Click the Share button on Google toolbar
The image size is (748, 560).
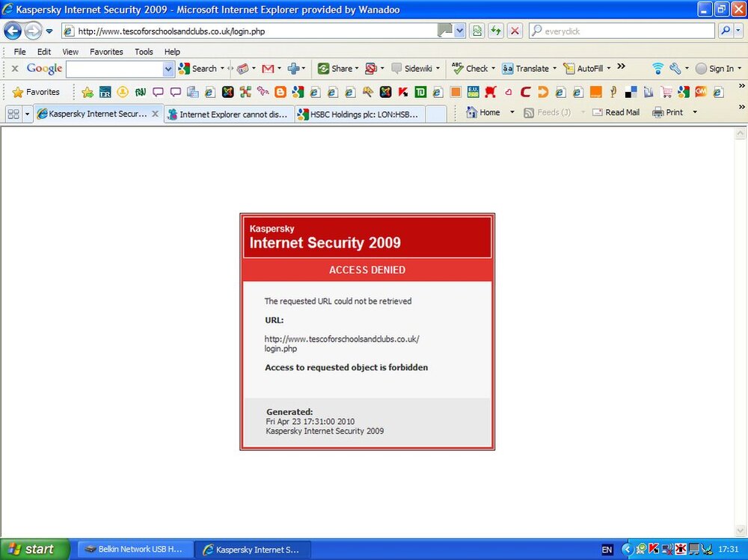point(335,69)
